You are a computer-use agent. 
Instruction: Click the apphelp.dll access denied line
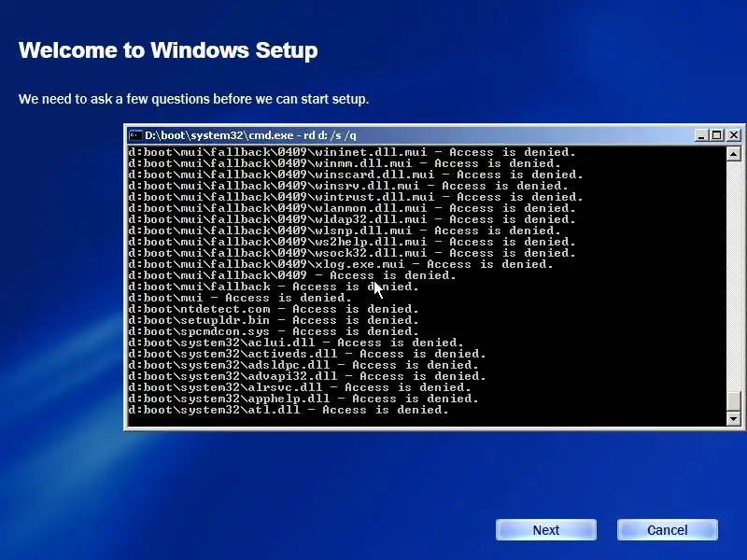(303, 399)
